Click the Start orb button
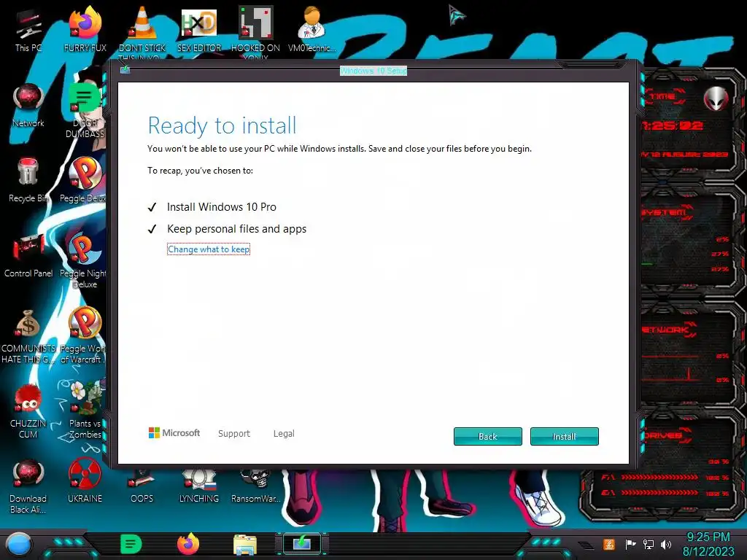This screenshot has height=560, width=747. (x=19, y=544)
